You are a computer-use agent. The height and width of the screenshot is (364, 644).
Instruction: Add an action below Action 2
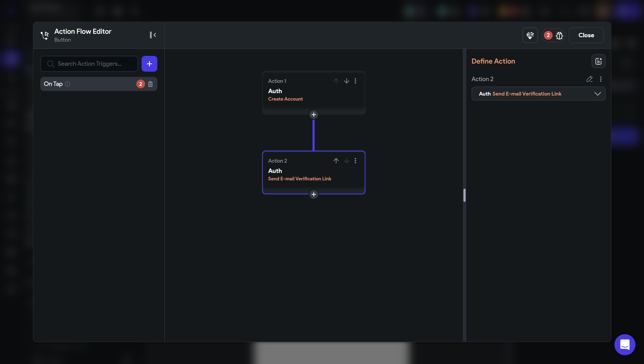(314, 194)
